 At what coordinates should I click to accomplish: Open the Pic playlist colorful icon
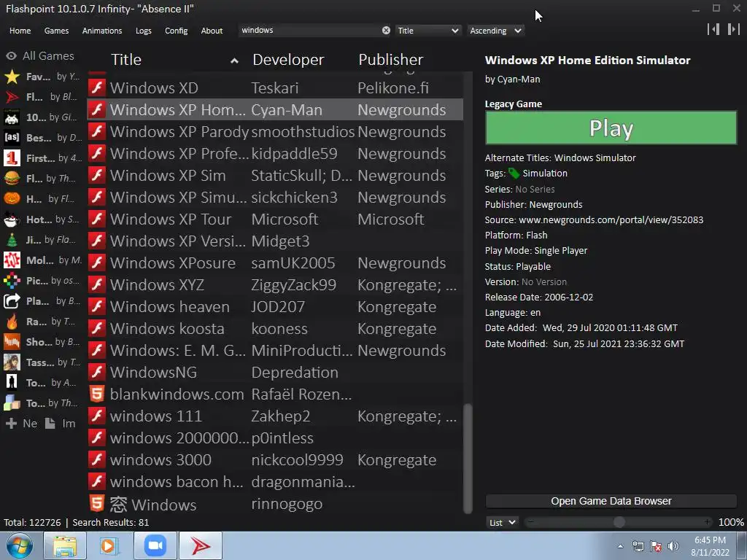point(12,281)
